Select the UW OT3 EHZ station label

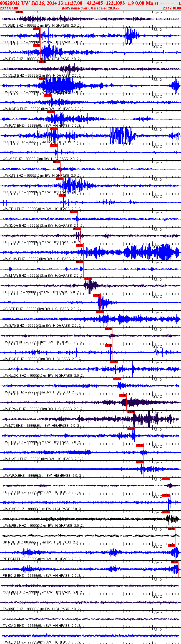coord(13,176)
